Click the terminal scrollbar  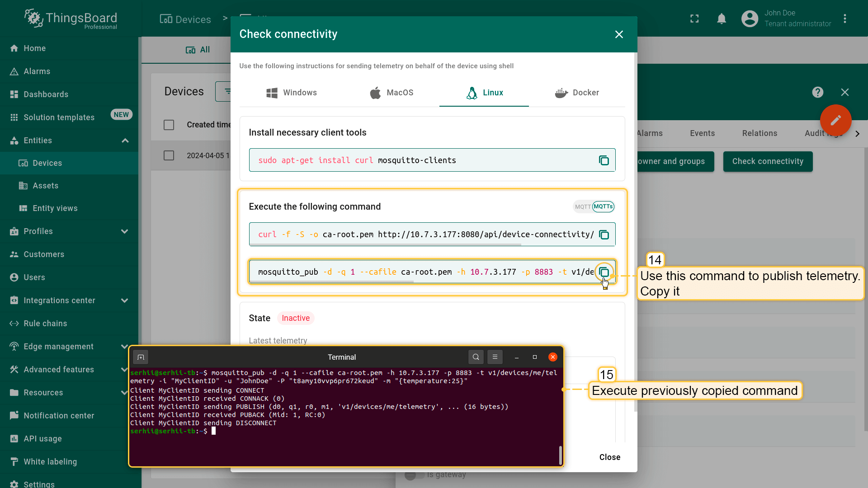(560, 455)
